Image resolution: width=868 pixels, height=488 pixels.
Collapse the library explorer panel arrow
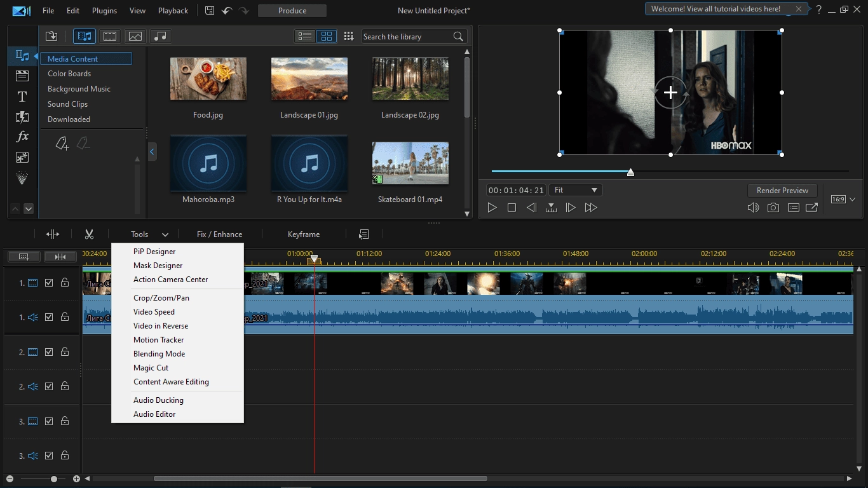point(152,152)
